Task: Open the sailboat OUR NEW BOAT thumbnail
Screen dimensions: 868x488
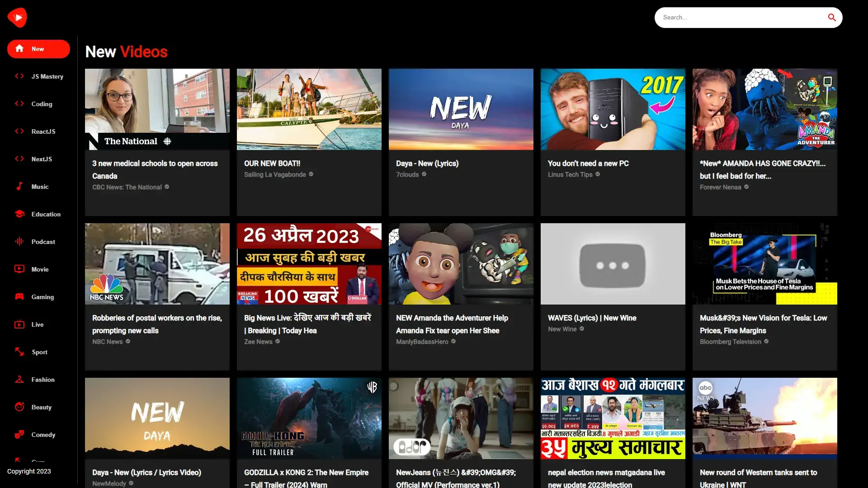Action: [x=309, y=109]
